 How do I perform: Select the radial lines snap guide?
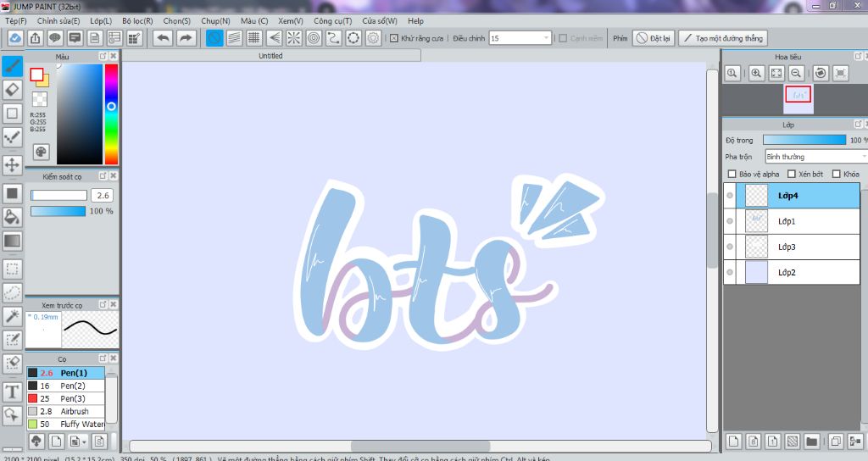294,38
